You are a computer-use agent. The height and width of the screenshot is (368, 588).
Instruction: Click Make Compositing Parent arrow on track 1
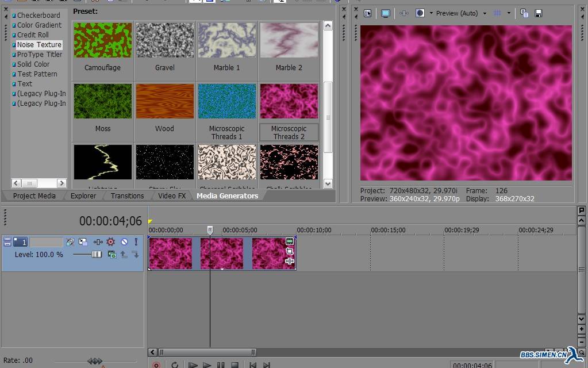[124, 254]
